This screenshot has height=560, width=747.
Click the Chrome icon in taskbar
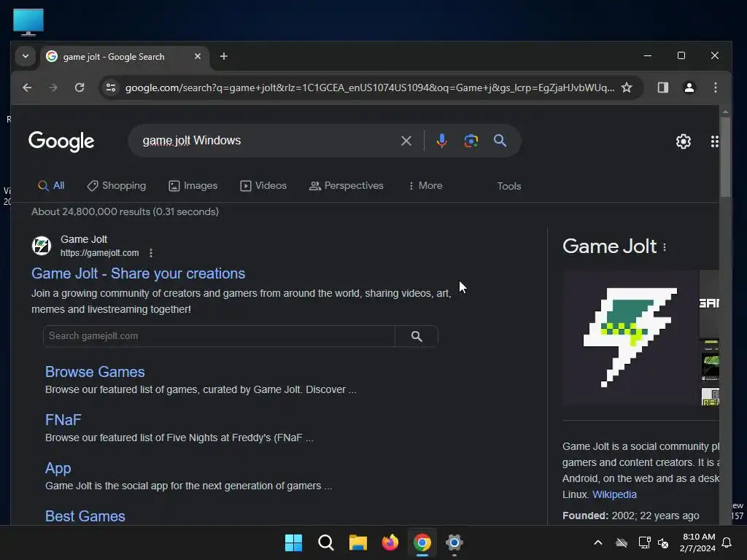point(422,542)
